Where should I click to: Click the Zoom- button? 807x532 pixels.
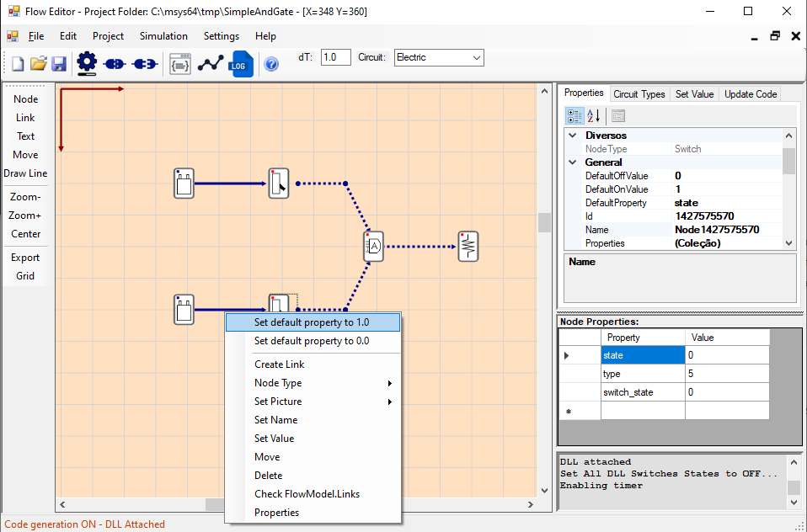point(26,197)
